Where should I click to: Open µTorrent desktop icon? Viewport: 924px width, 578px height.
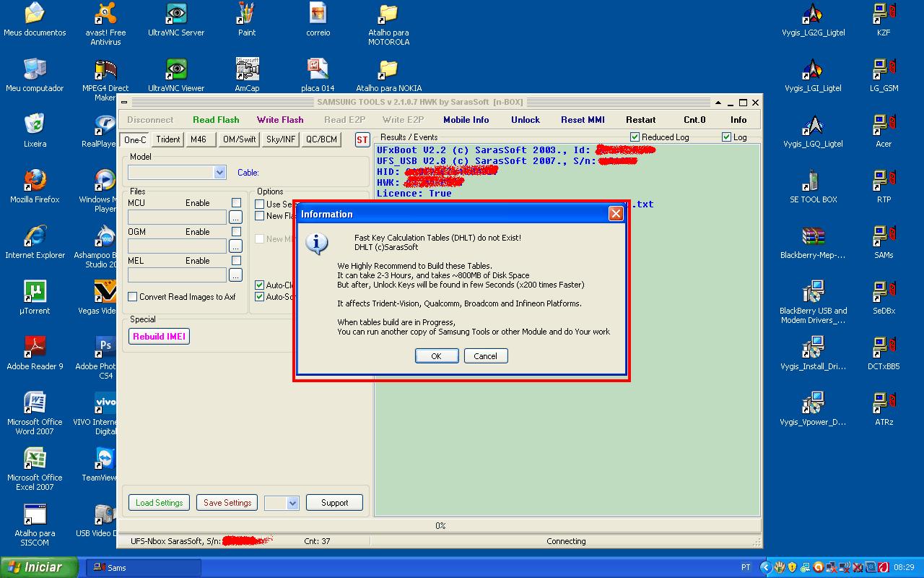35,298
